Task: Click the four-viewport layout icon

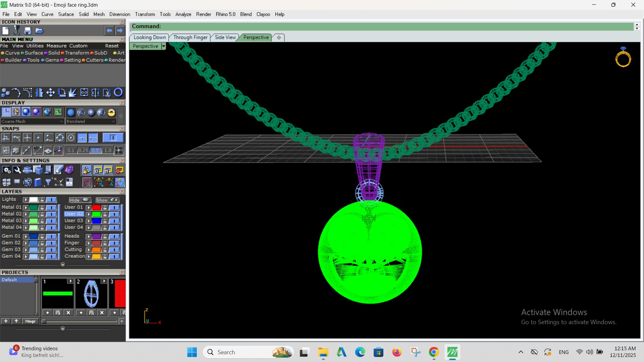Action: [x=6, y=182]
